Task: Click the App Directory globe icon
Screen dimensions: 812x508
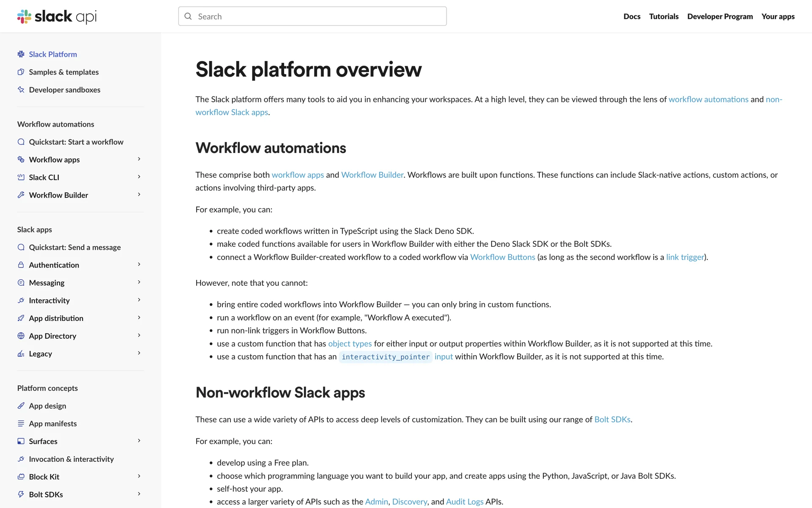Action: [x=21, y=336]
